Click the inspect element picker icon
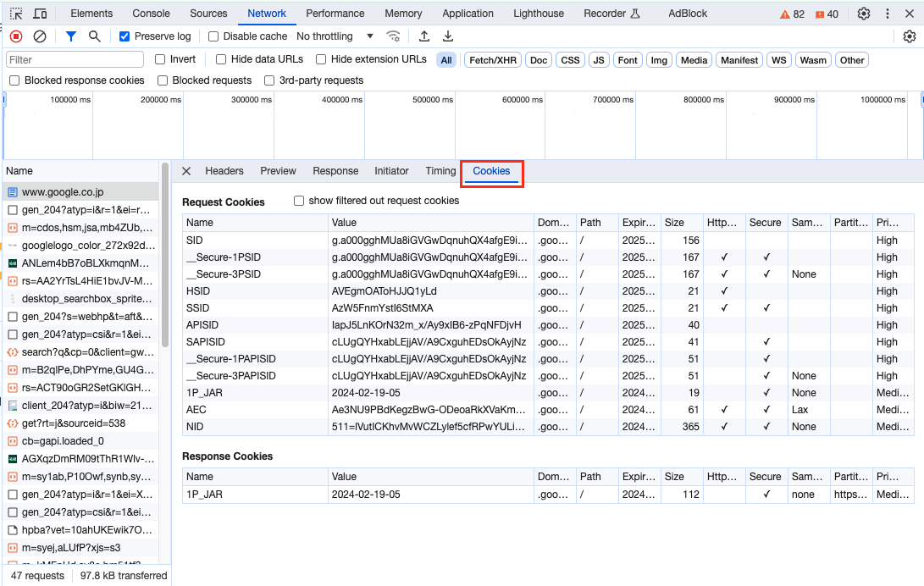This screenshot has width=924, height=586. point(16,14)
